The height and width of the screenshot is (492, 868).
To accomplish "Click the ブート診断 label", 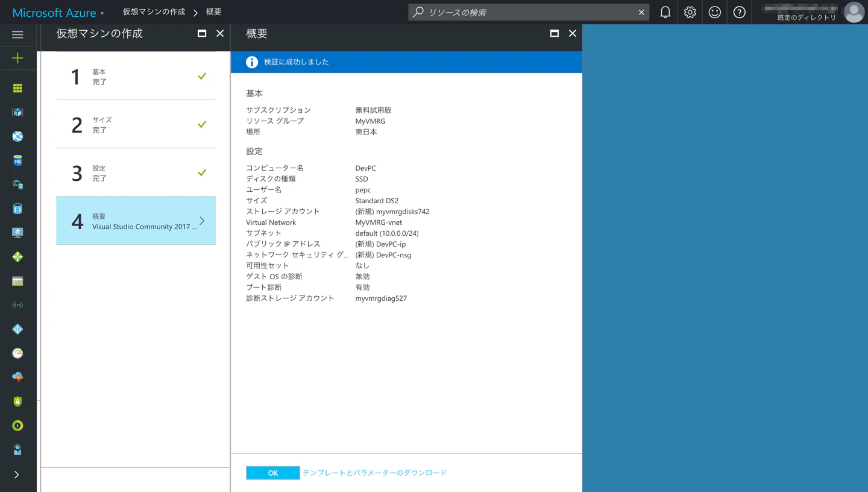I will pos(264,288).
